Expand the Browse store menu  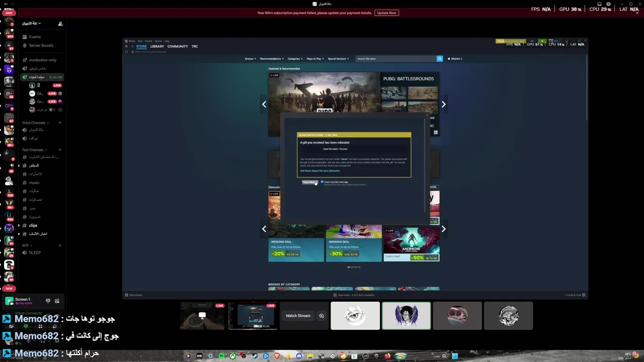251,59
